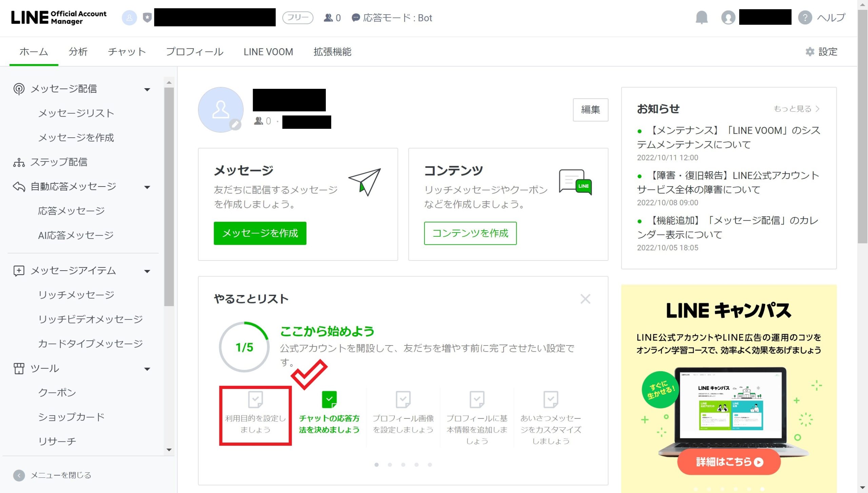The width and height of the screenshot is (868, 493).
Task: Click the user account avatar icon in header
Action: coord(728,17)
